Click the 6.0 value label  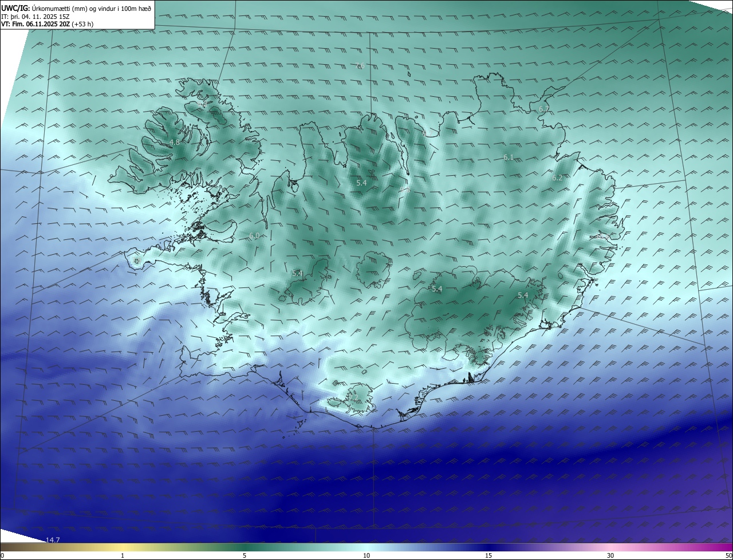[254, 236]
